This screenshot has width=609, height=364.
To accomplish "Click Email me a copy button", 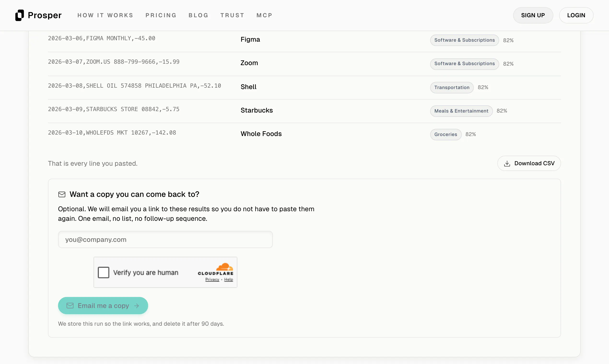I will [x=103, y=306].
